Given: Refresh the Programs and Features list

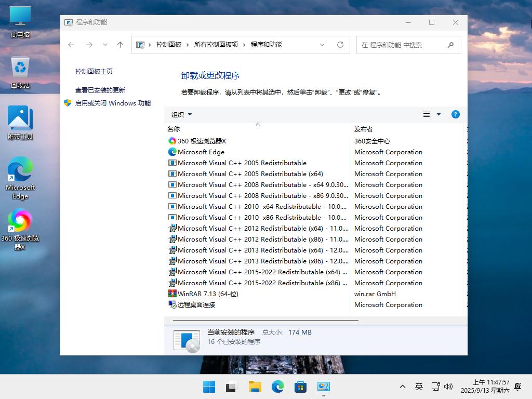Looking at the screenshot, I should tap(340, 45).
